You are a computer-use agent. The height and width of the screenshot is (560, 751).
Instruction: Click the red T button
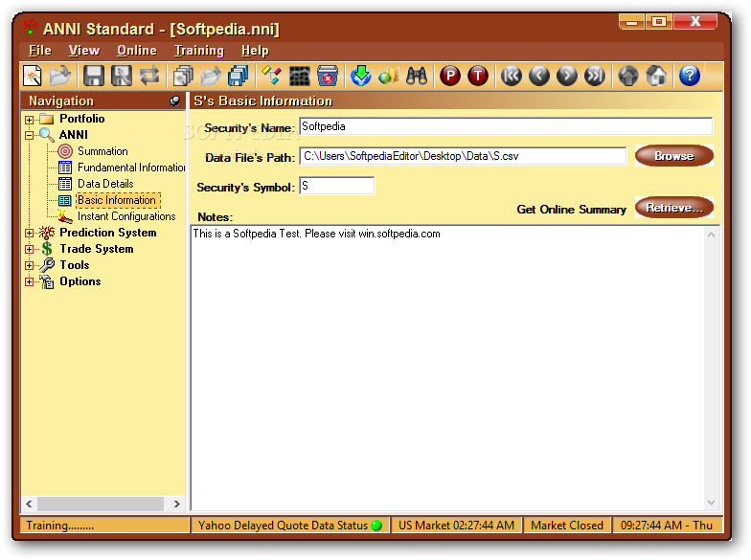click(477, 76)
